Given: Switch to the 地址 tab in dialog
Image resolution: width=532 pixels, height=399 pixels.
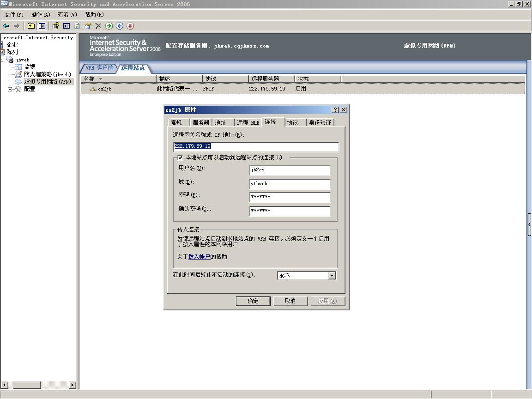Looking at the screenshot, I should click(221, 122).
